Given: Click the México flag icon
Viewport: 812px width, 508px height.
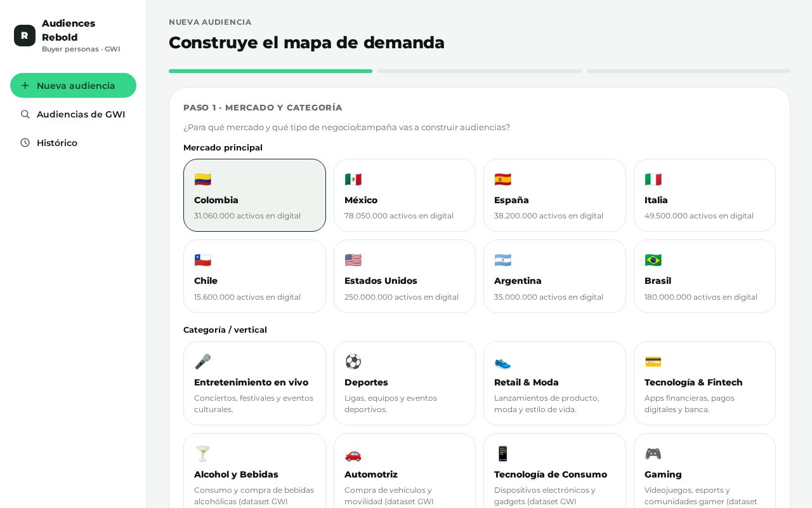Looking at the screenshot, I should coord(353,180).
